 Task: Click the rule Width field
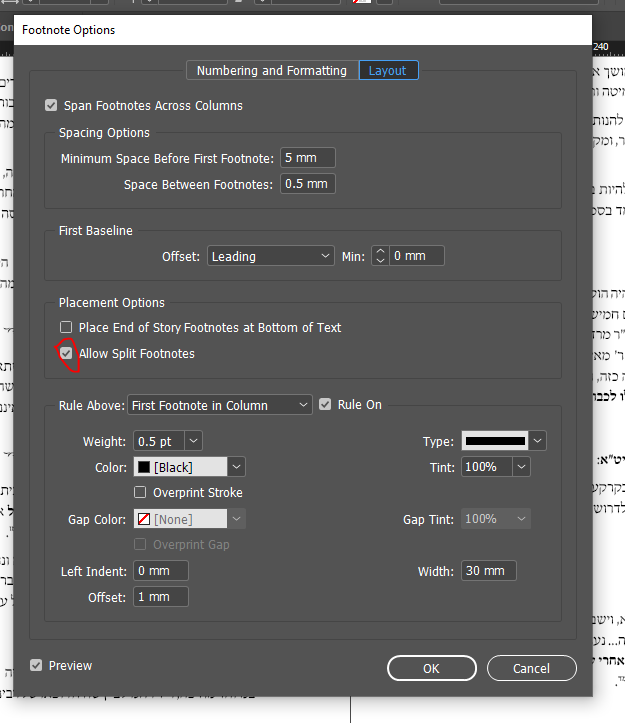489,571
